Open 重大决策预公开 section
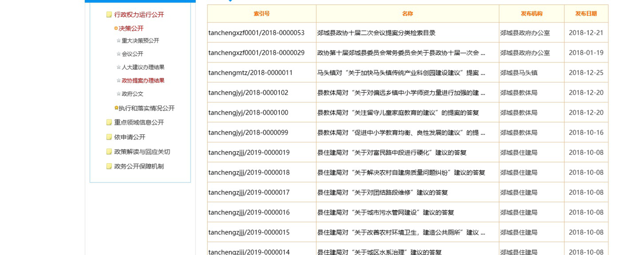The image size is (644, 255). pyautogui.click(x=140, y=41)
